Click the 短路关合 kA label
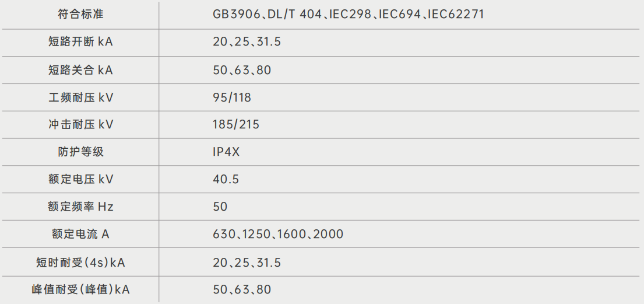This screenshot has width=644, height=304. tap(80, 70)
